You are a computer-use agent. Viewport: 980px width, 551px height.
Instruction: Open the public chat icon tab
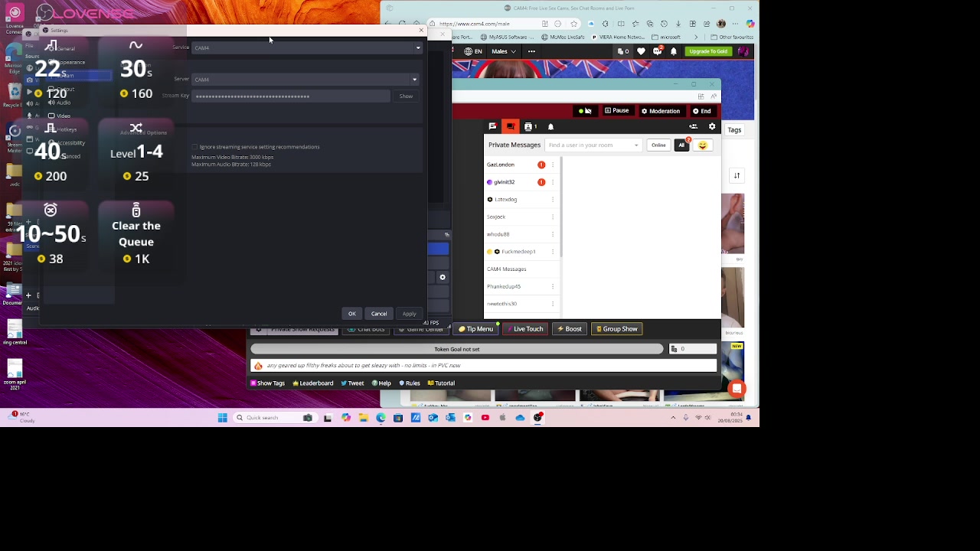point(492,126)
